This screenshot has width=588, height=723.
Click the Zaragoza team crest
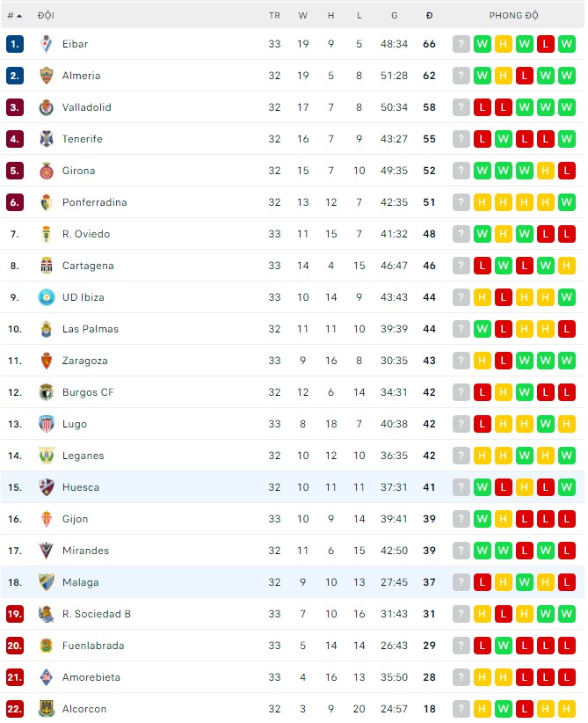(46, 361)
